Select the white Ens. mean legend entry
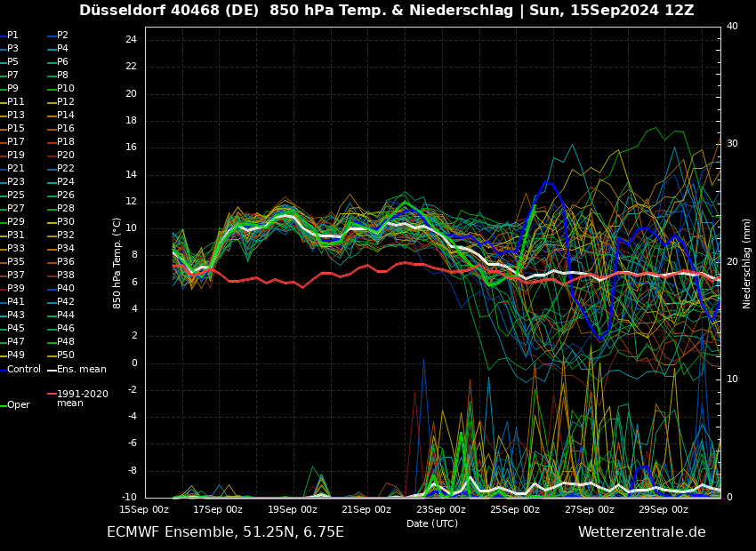This screenshot has width=756, height=551. (81, 370)
